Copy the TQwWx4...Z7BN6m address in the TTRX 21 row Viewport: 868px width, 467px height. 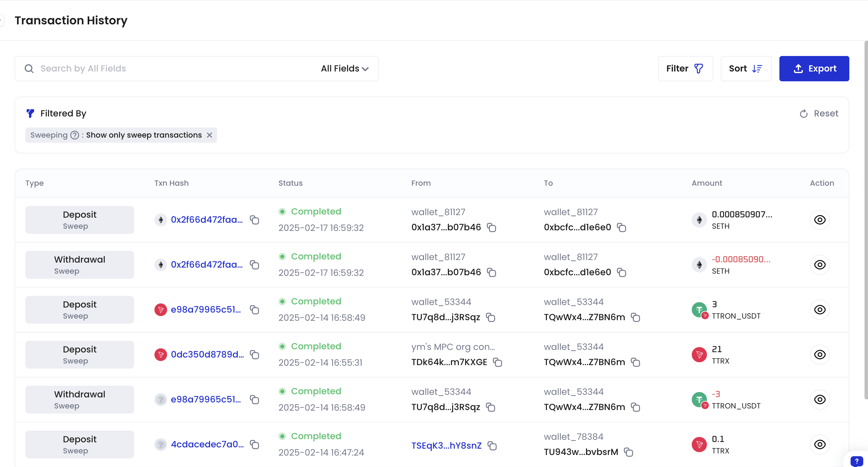635,362
